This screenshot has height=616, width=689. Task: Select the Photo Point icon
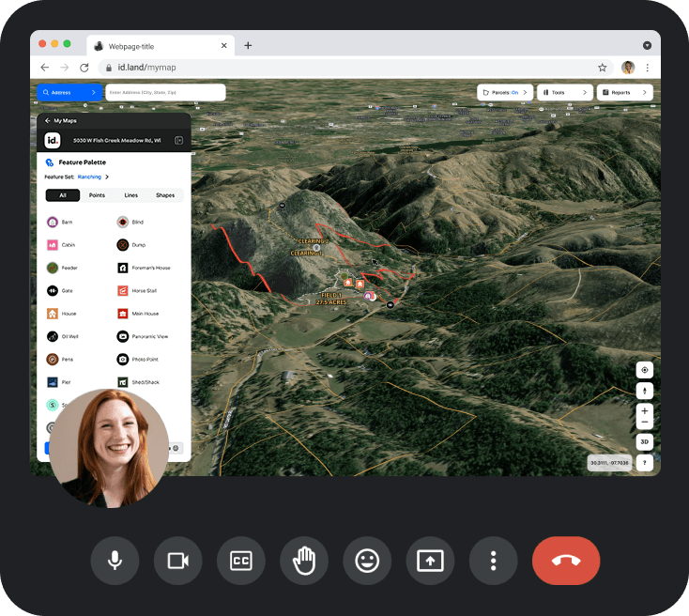coord(123,360)
